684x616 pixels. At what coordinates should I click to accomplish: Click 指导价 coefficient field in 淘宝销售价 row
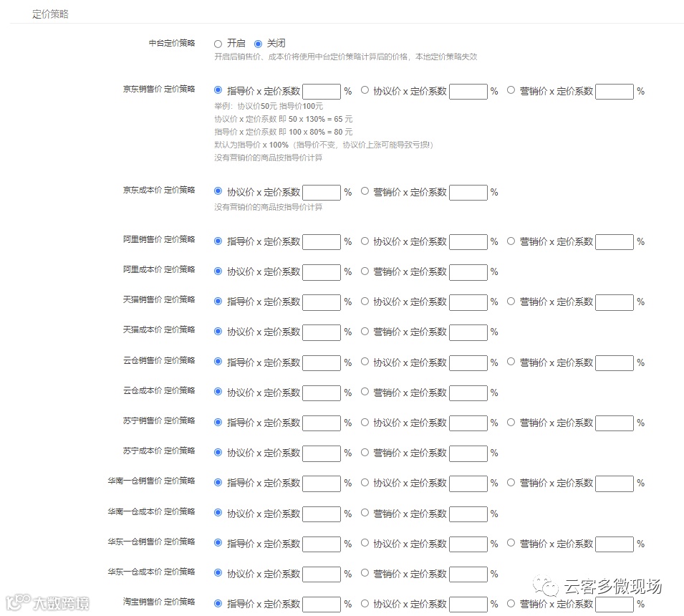(322, 605)
